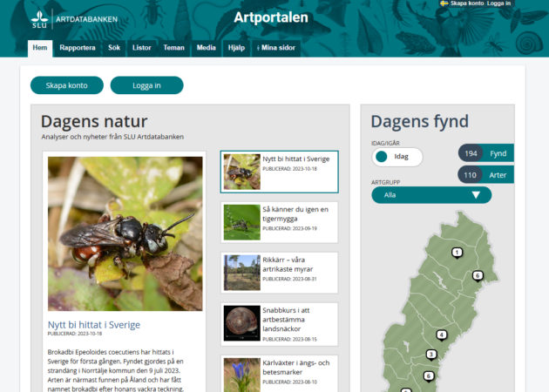Open the Media menu tab
549x392 pixels.
pos(207,48)
